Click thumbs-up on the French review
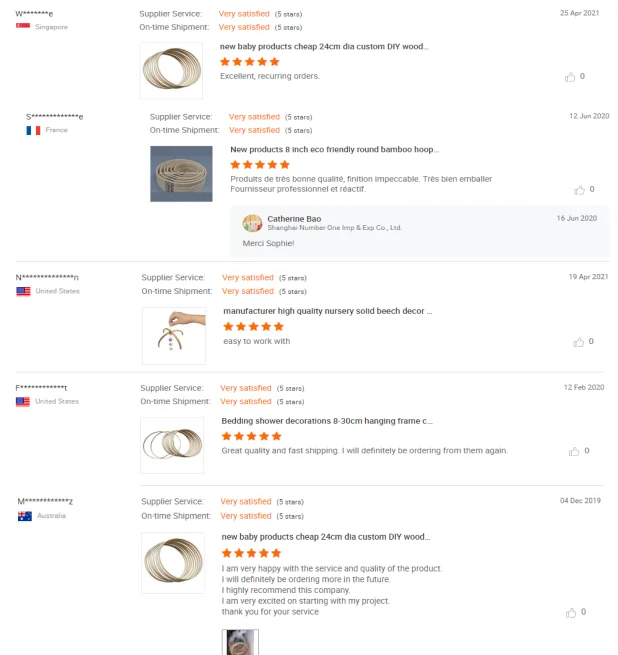The image size is (618, 655). point(579,189)
